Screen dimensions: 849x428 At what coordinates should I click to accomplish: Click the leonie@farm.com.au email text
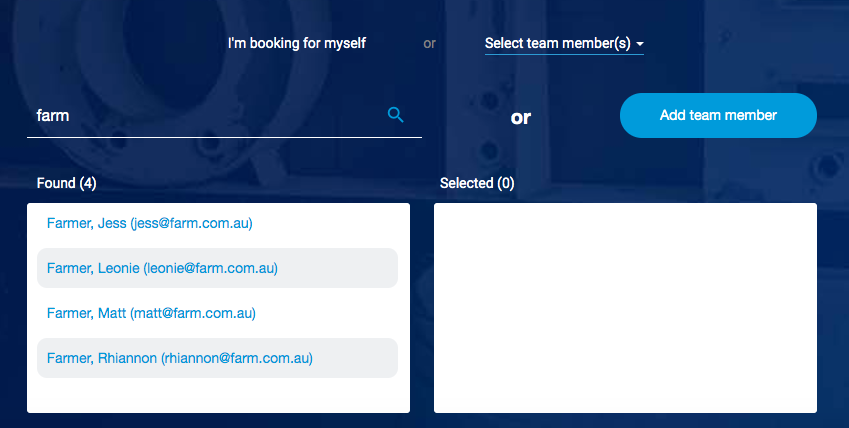211,268
